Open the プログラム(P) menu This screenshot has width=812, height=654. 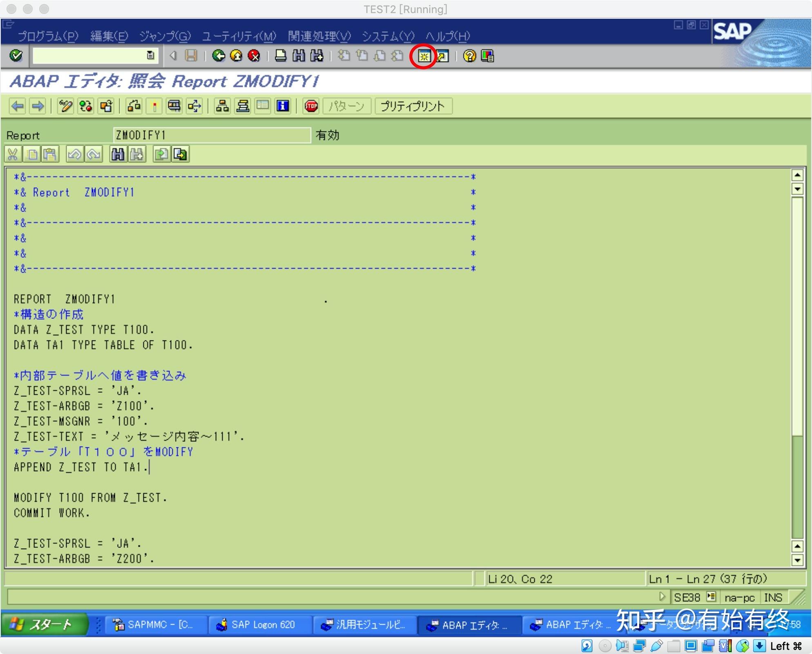coord(47,36)
